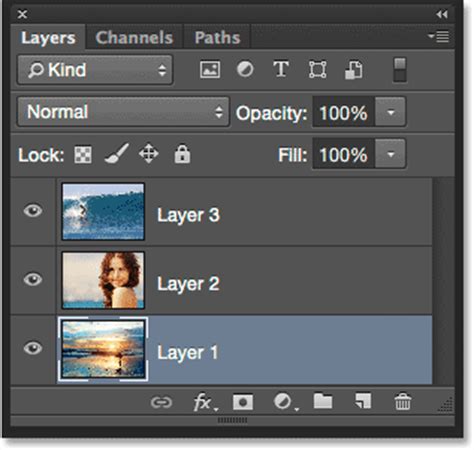Screen dimensions: 474x450
Task: Open the Normal blend mode dropdown
Action: click(123, 112)
